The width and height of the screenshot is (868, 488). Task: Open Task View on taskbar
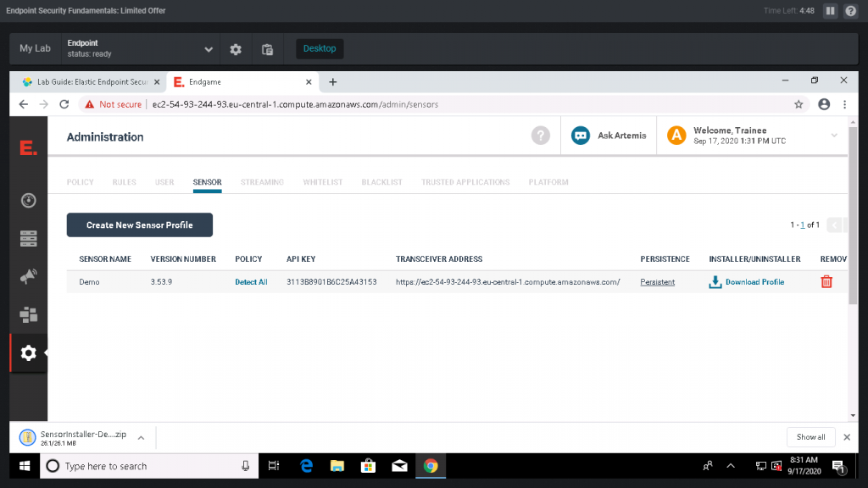coord(274,466)
